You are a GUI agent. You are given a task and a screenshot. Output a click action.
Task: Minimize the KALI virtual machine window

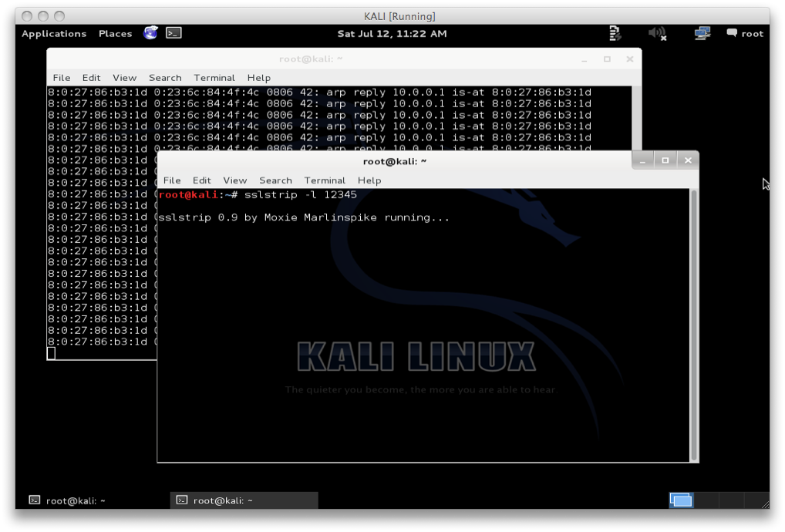coord(43,16)
